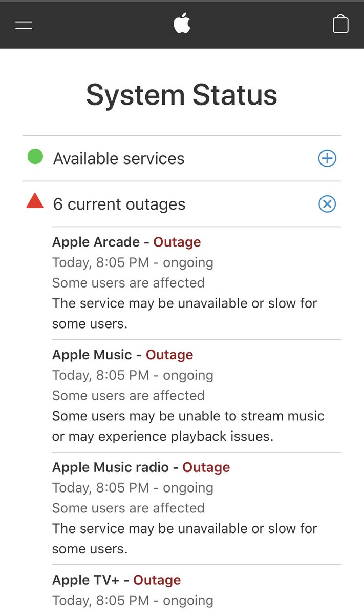Screen dimensions: 364x615
Task: Open the shopping bag
Action: 340,24
